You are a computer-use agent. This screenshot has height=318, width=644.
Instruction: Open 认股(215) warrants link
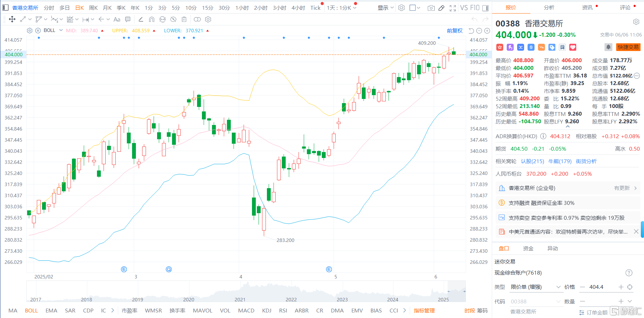532,161
